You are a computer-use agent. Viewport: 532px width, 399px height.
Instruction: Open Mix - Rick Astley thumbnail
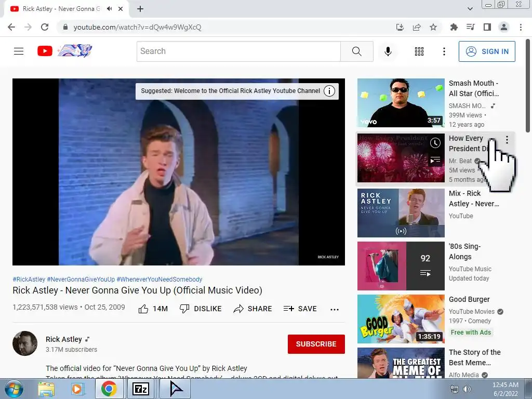tap(401, 212)
